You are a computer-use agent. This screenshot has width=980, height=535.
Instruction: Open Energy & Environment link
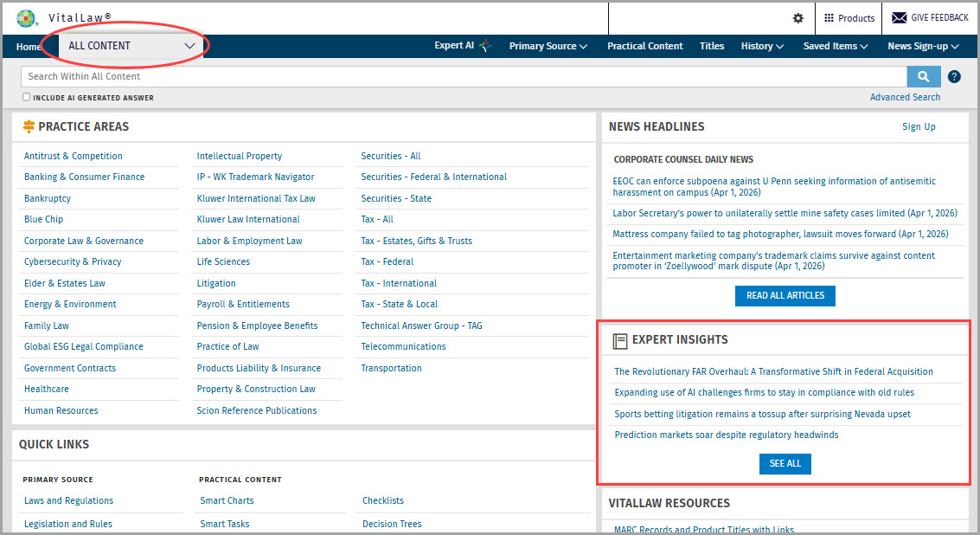pos(70,304)
